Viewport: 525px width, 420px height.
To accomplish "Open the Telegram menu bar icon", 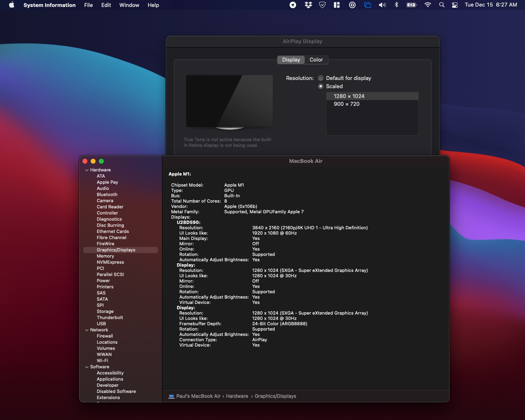I will [x=292, y=5].
